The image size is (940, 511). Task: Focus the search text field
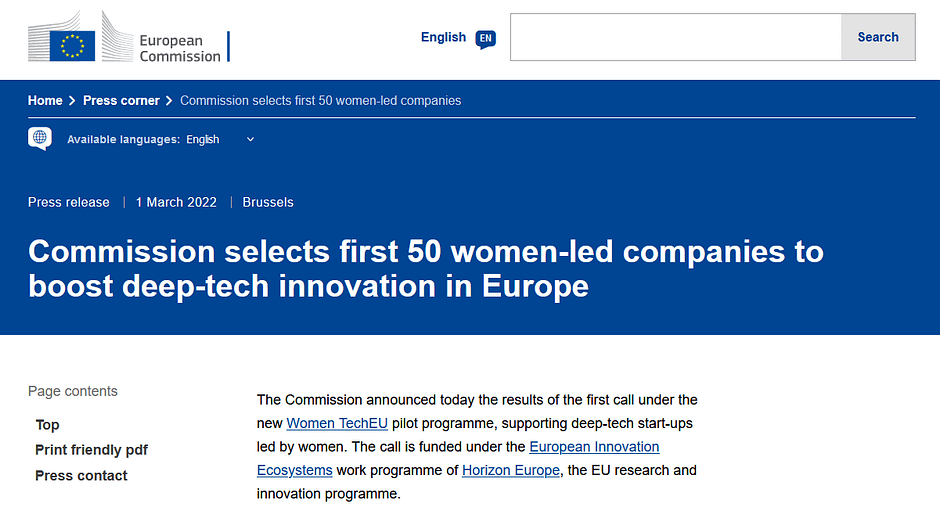point(676,37)
